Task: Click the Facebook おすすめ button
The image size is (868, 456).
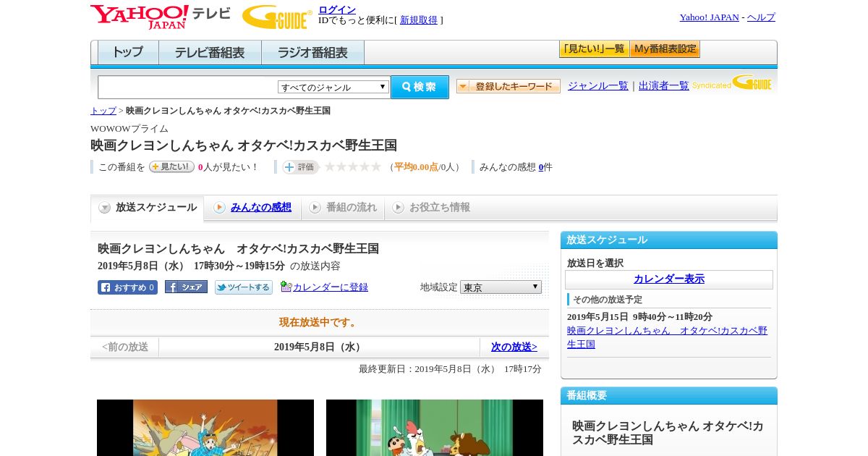Action: 127,287
